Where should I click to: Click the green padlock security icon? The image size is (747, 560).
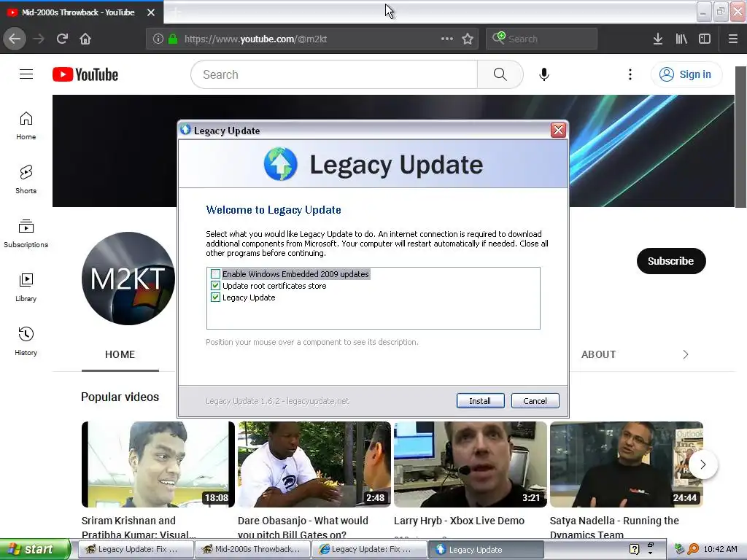pyautogui.click(x=173, y=39)
